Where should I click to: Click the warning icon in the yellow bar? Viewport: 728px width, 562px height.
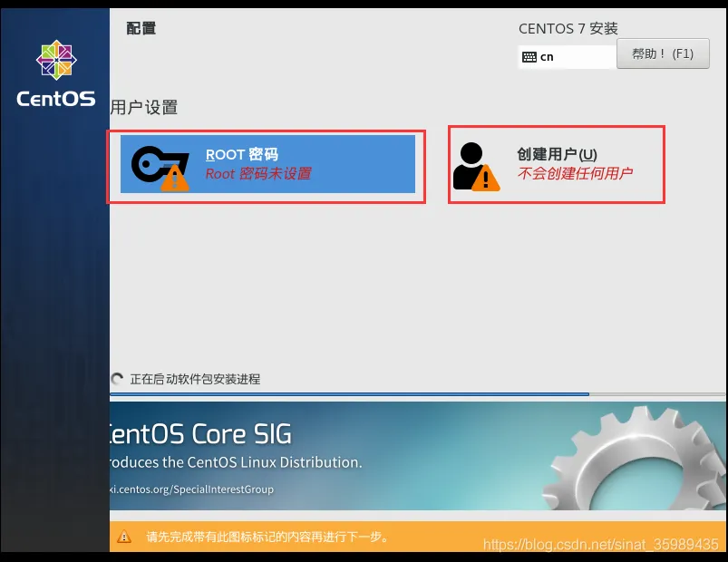pyautogui.click(x=124, y=537)
